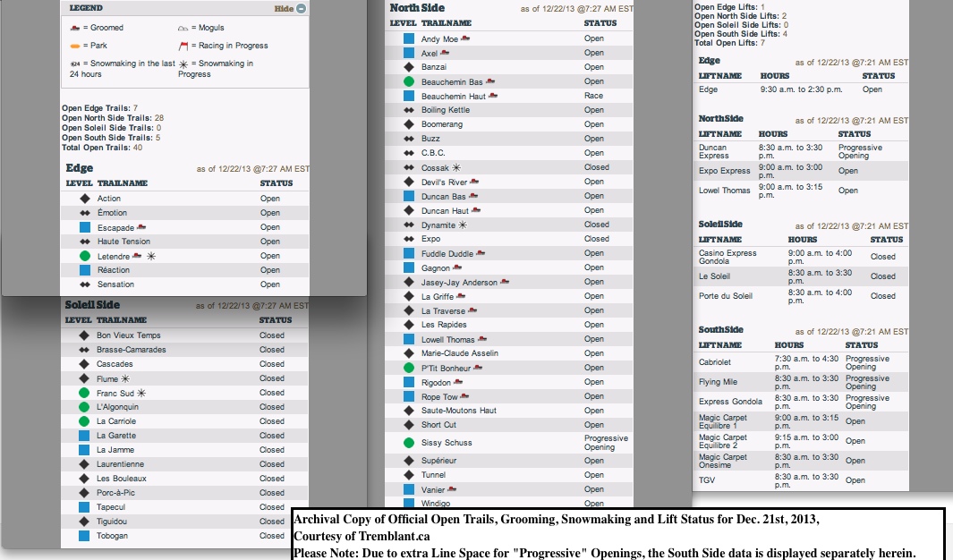Click the Edge lift hours cell
The width and height of the screenshot is (953, 560).
(x=801, y=89)
